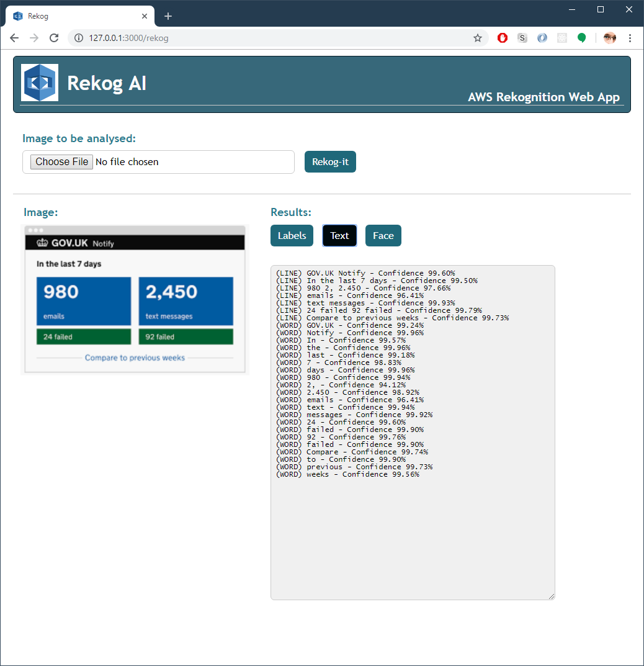Show Labels results
The width and height of the screenshot is (644, 666).
[x=292, y=236]
